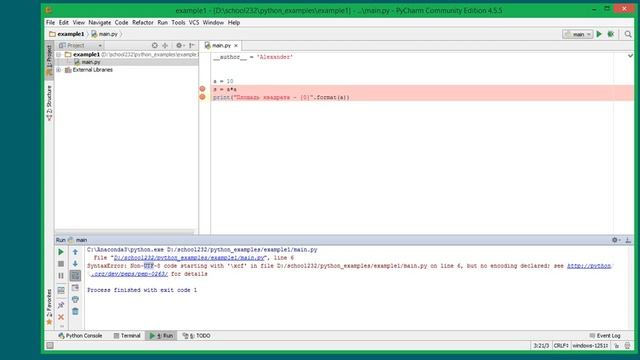Click main.py in the navigation breadcrumb
Screen dimensions: 640x360
point(105,34)
